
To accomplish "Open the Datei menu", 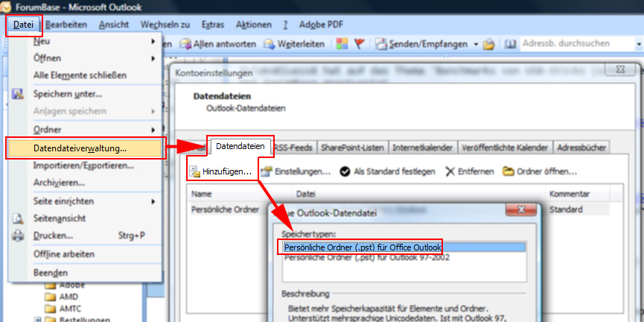I will tap(23, 25).
